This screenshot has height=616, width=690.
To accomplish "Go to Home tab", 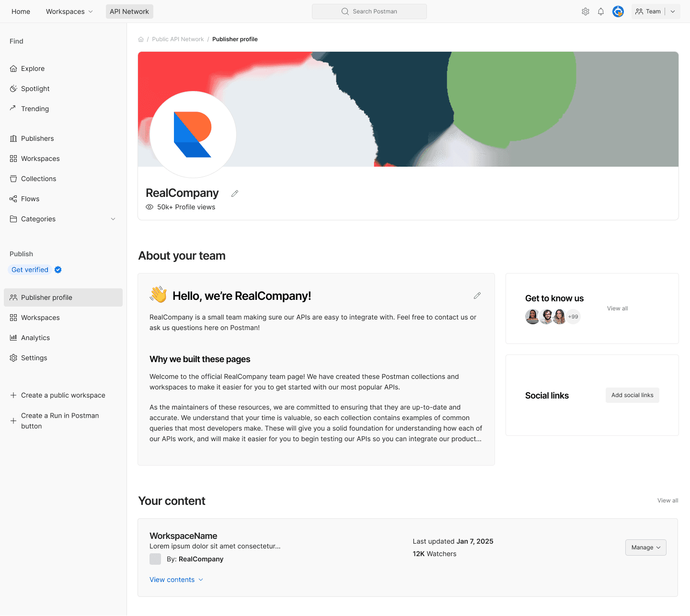I will coord(21,11).
